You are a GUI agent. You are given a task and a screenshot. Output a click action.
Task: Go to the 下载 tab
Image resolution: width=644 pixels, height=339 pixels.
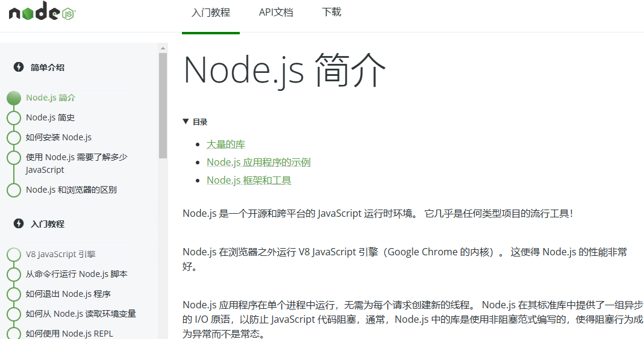point(331,13)
